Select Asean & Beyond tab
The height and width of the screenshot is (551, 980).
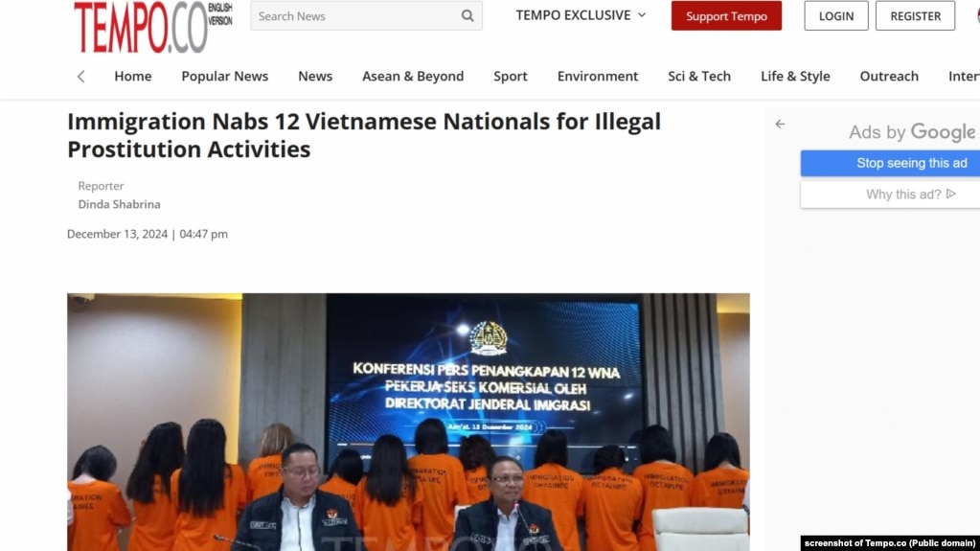tap(413, 77)
